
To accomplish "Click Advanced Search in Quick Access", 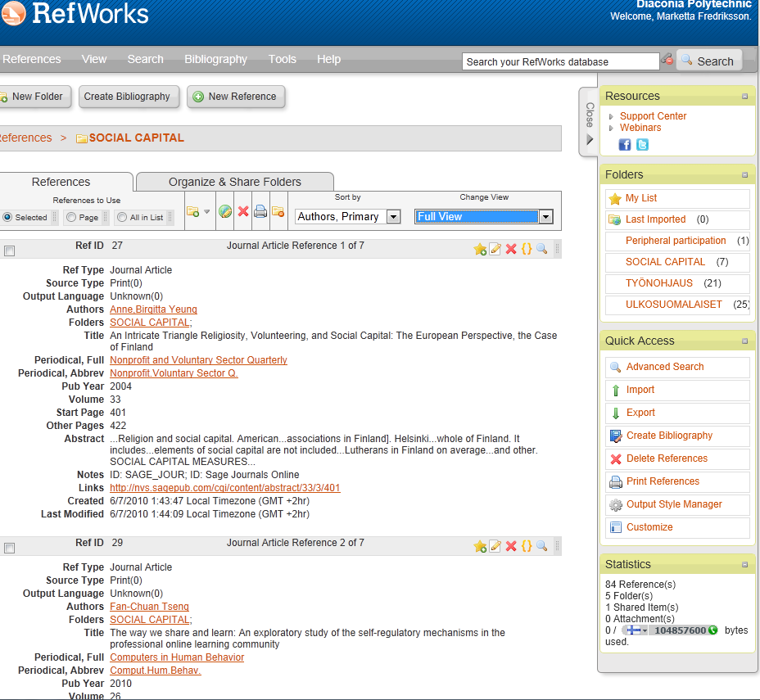I will click(665, 367).
